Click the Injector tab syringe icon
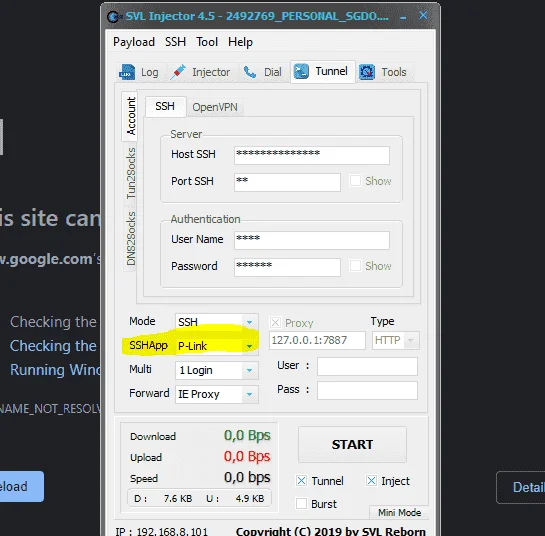 (178, 72)
